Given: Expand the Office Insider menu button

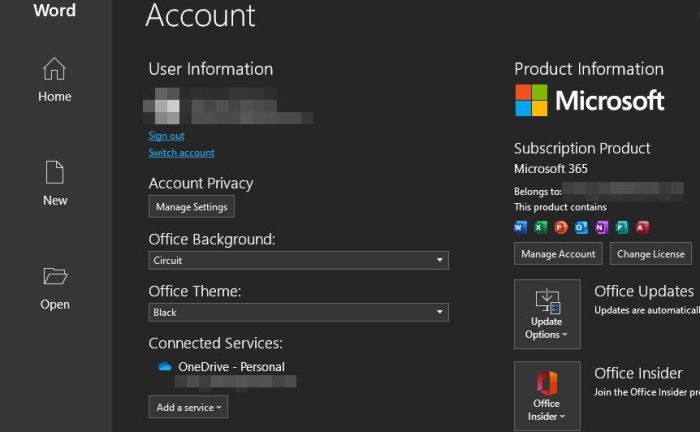Looking at the screenshot, I should [547, 396].
